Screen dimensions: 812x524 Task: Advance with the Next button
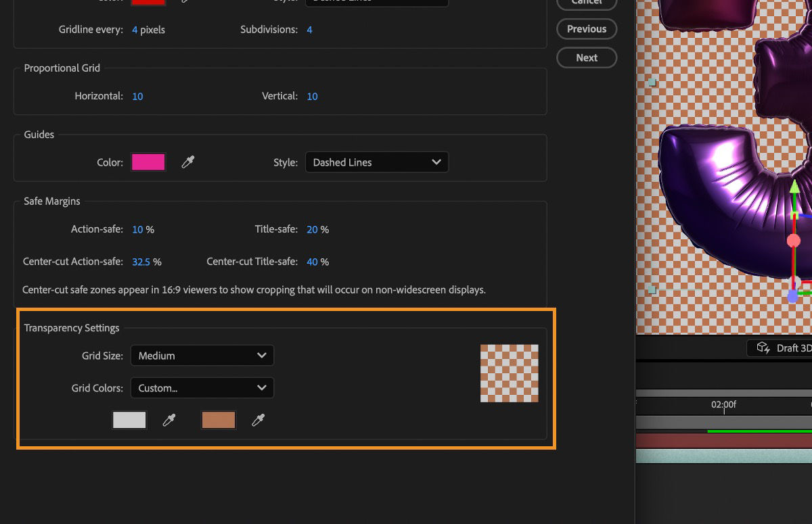click(x=586, y=57)
